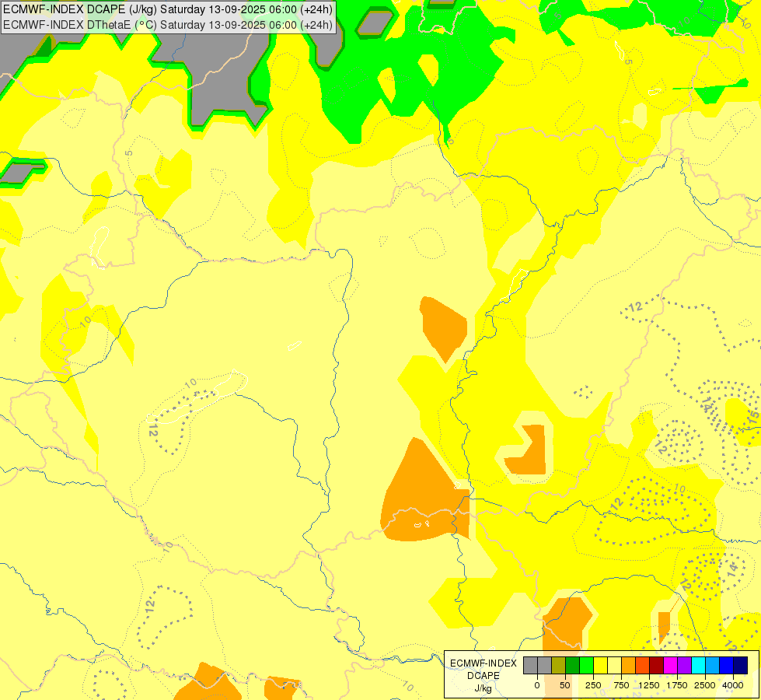Viewport: 761px width, 700px height.
Task: Select the saturated yellow legend swatch
Action: point(600,665)
